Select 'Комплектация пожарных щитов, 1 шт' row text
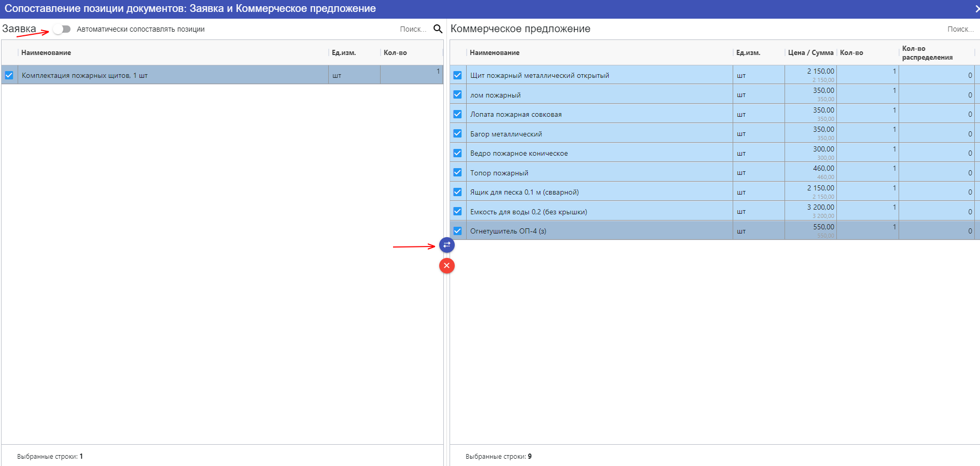 tap(85, 75)
